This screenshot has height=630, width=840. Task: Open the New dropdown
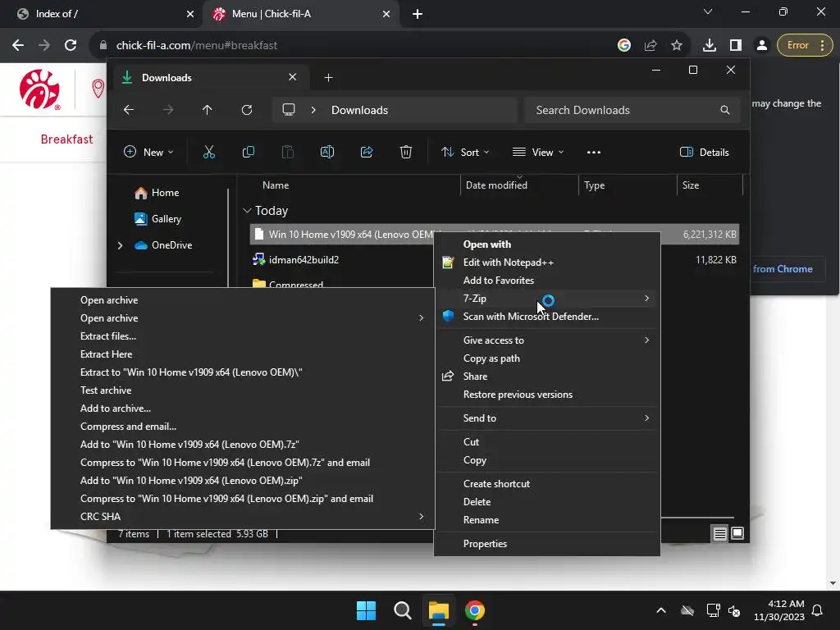[x=148, y=152]
